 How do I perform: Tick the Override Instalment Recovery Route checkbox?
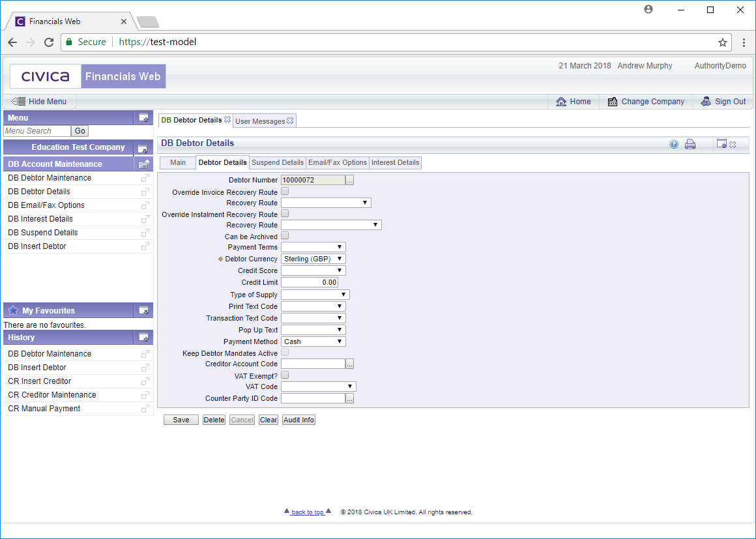point(285,214)
